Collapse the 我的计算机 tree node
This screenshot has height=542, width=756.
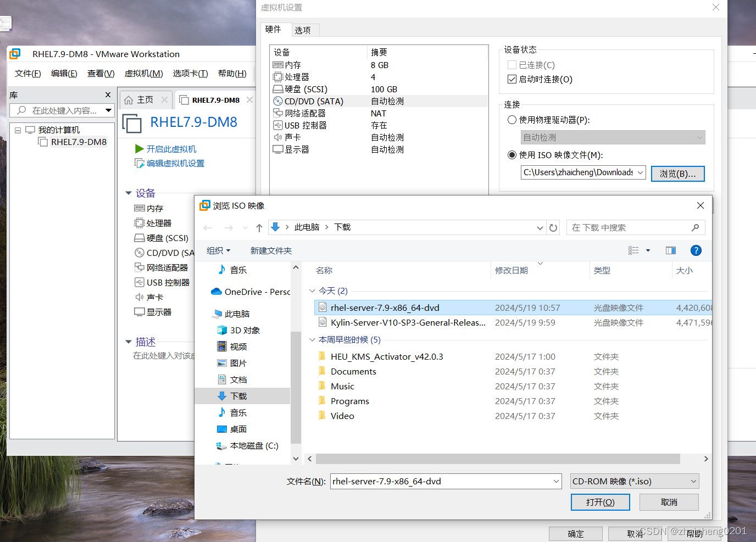(18, 130)
